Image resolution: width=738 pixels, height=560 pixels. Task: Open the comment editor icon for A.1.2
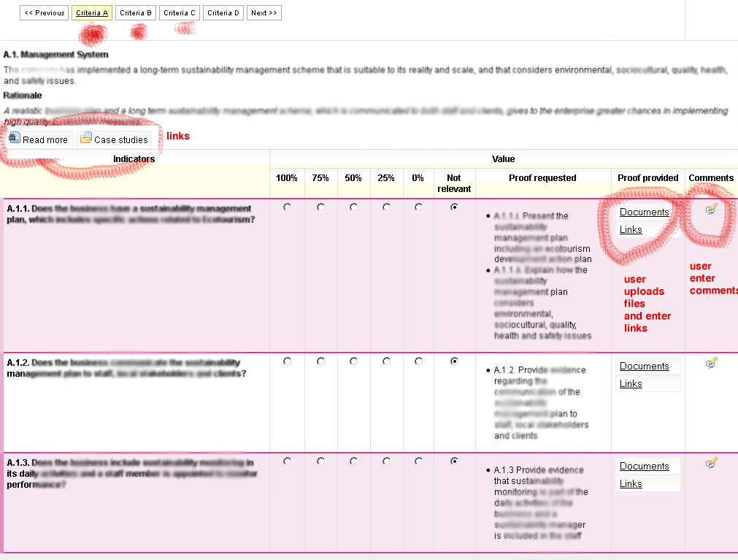pos(711,363)
